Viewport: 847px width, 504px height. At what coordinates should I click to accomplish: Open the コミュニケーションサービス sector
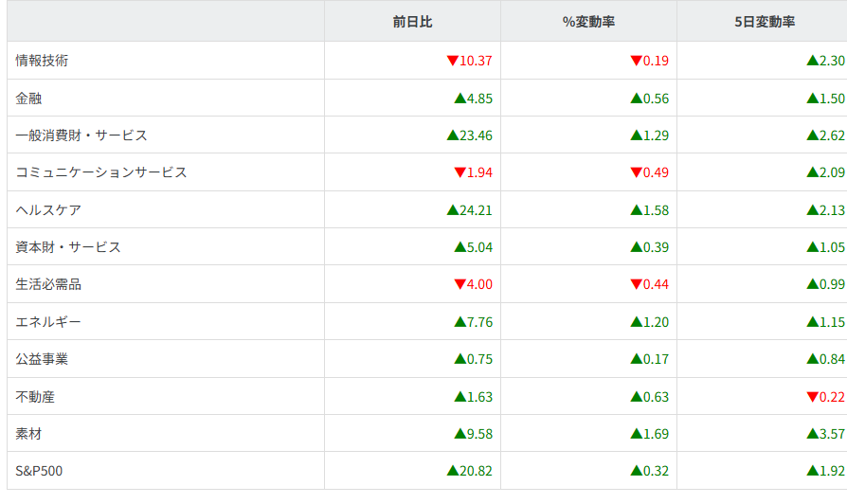pos(101,172)
